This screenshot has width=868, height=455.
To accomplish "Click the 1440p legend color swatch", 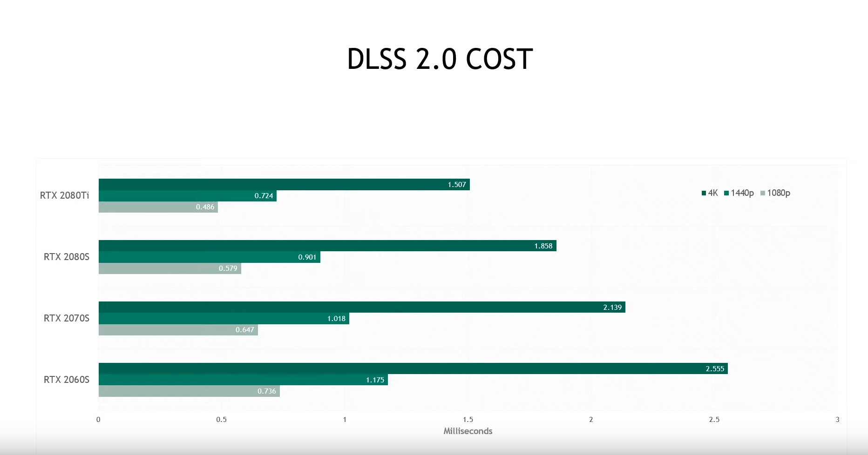I will [x=726, y=193].
